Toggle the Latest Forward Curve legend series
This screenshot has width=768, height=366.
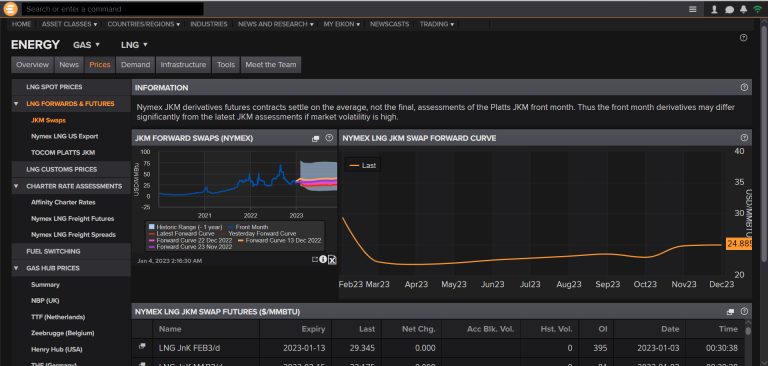182,234
